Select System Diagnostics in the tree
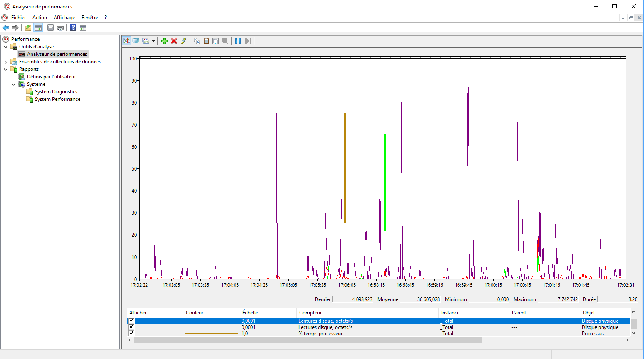 pyautogui.click(x=56, y=92)
